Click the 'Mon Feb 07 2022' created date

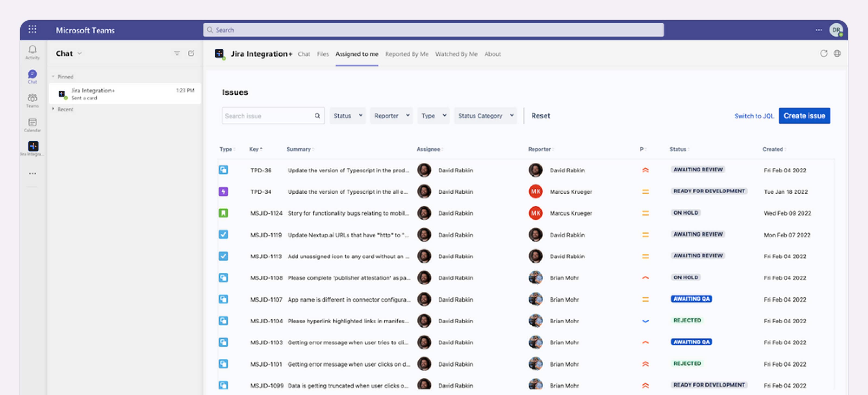[787, 235]
